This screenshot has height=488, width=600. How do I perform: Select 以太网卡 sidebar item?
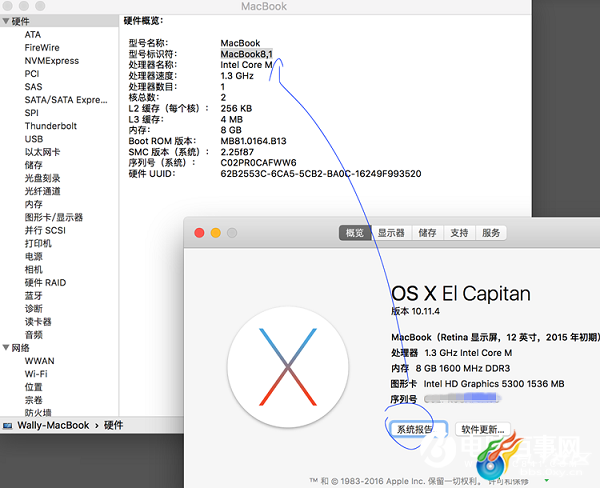tap(42, 152)
